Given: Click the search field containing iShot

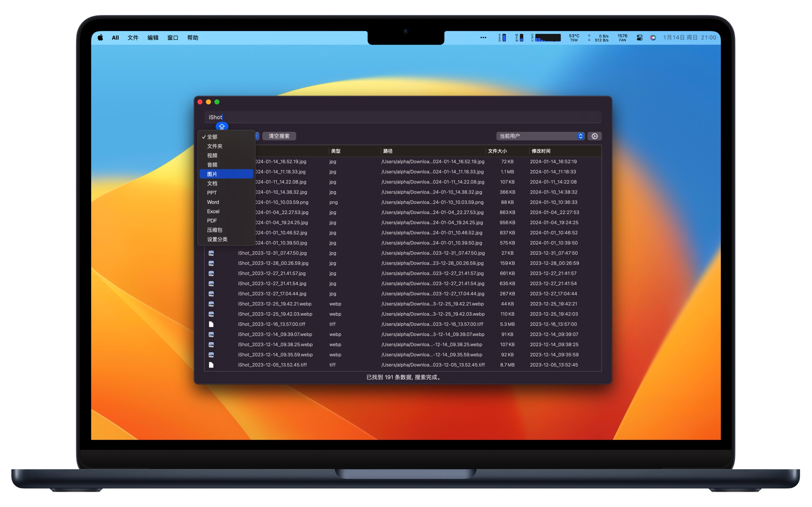Looking at the screenshot, I should (x=403, y=117).
